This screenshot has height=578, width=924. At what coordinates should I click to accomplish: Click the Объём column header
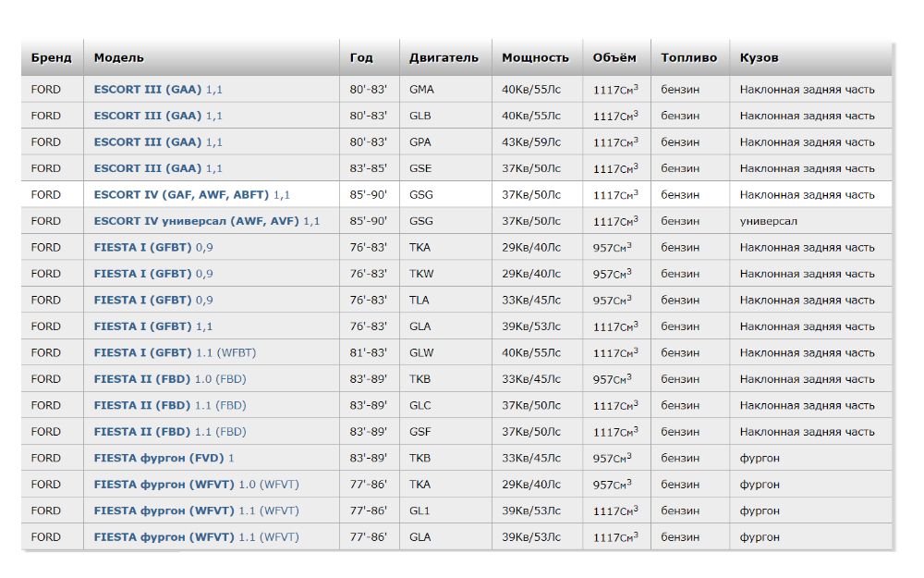[616, 57]
